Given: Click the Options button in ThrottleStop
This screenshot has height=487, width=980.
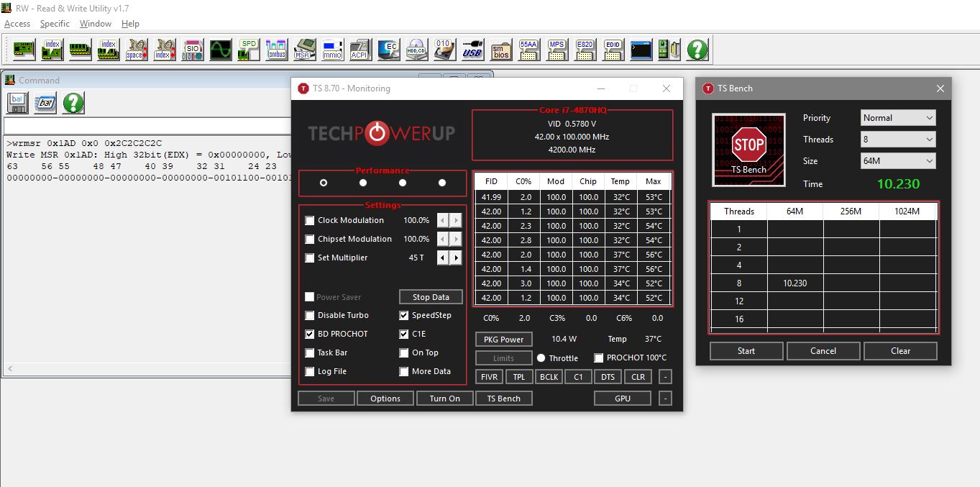Looking at the screenshot, I should 385,399.
